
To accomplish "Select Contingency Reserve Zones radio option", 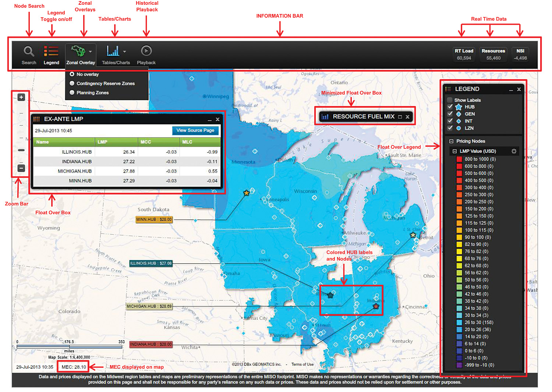I will [x=72, y=84].
